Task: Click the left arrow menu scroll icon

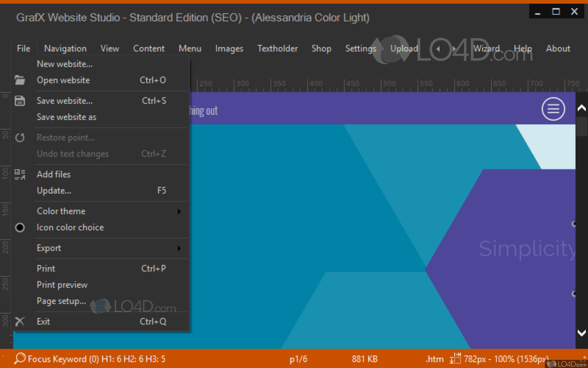Action: (x=438, y=49)
